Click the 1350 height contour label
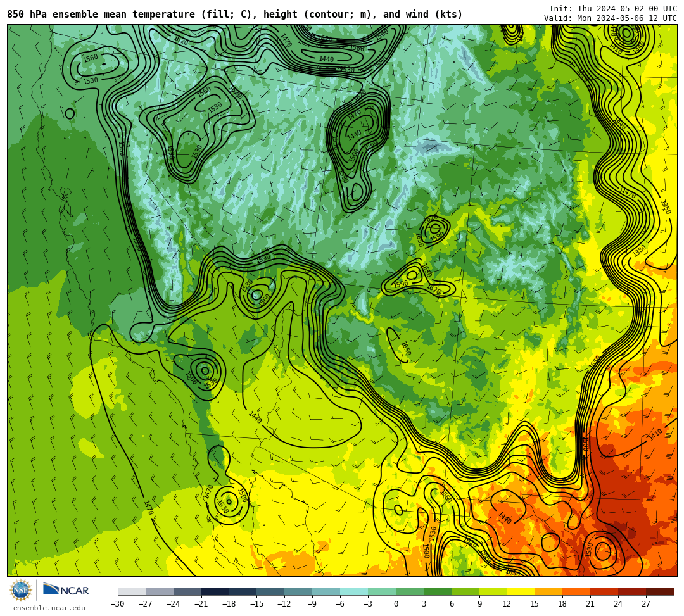The image size is (684, 616). pyautogui.click(x=665, y=206)
